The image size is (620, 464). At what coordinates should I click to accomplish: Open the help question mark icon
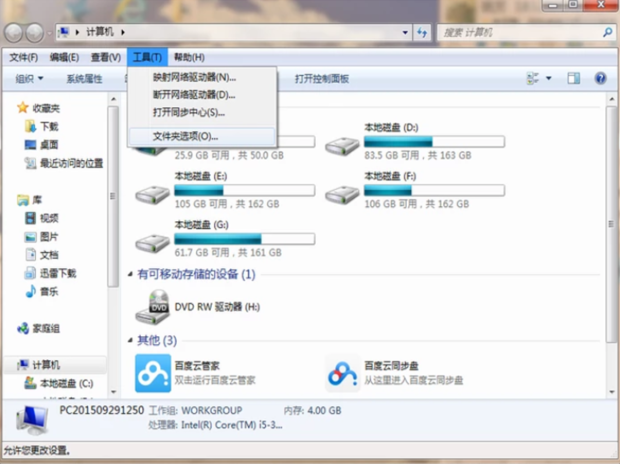point(600,78)
